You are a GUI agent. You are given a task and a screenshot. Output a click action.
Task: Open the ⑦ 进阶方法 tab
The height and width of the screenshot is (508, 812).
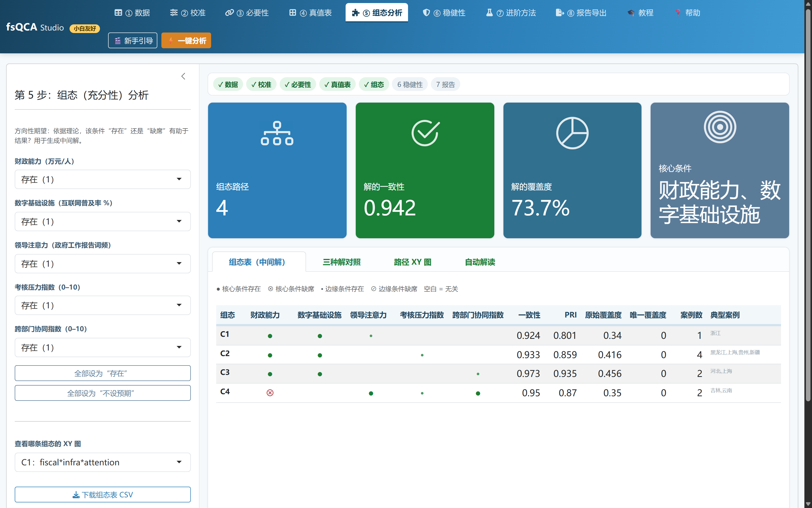(x=511, y=13)
